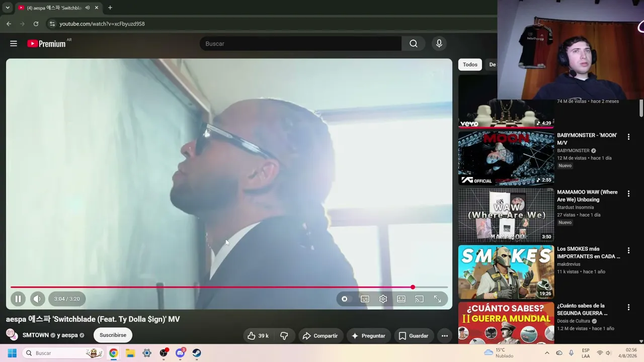Click the title "BABYMONSTER - 'MOON' M/V"
This screenshot has height=362, width=644.
pyautogui.click(x=587, y=139)
